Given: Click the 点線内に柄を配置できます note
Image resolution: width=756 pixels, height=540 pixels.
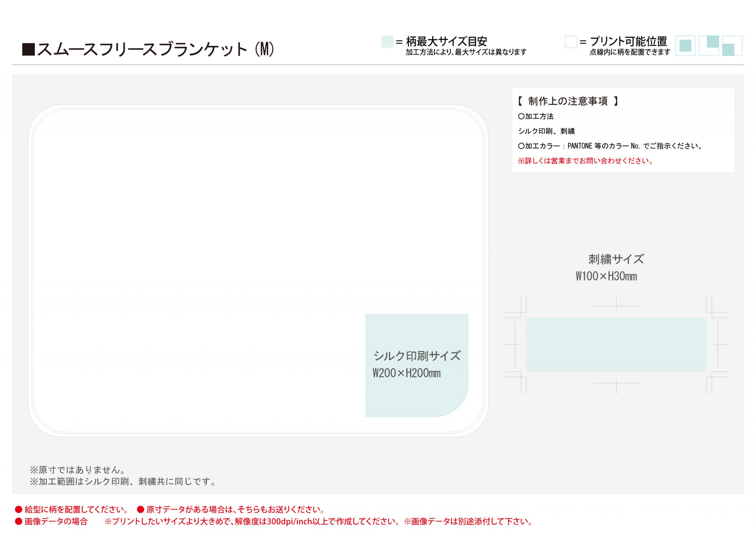Looking at the screenshot, I should tap(630, 52).
